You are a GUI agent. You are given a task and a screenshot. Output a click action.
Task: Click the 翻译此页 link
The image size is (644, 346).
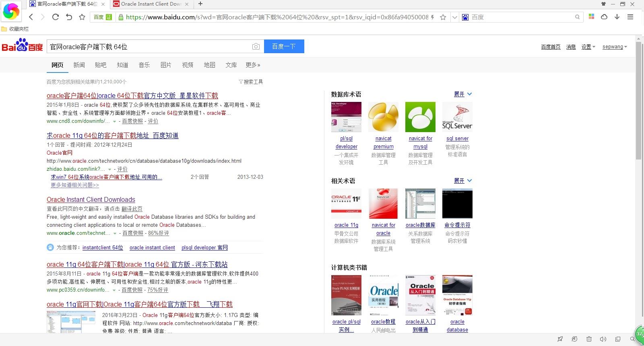(132, 209)
